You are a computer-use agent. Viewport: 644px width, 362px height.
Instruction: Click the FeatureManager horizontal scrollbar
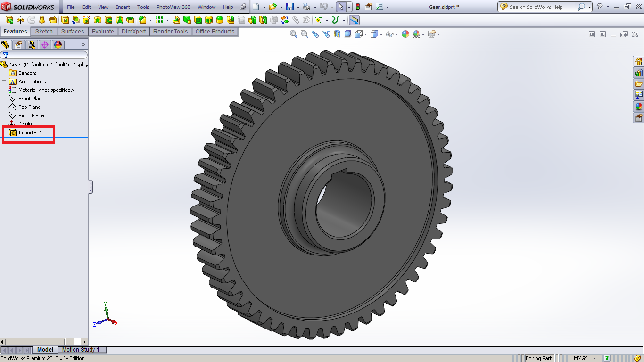pyautogui.click(x=44, y=342)
